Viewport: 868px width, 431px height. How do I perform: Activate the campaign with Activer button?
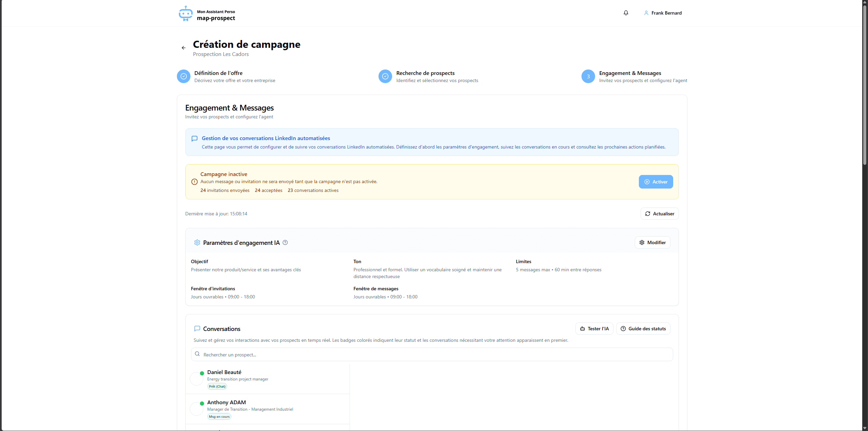pos(656,182)
